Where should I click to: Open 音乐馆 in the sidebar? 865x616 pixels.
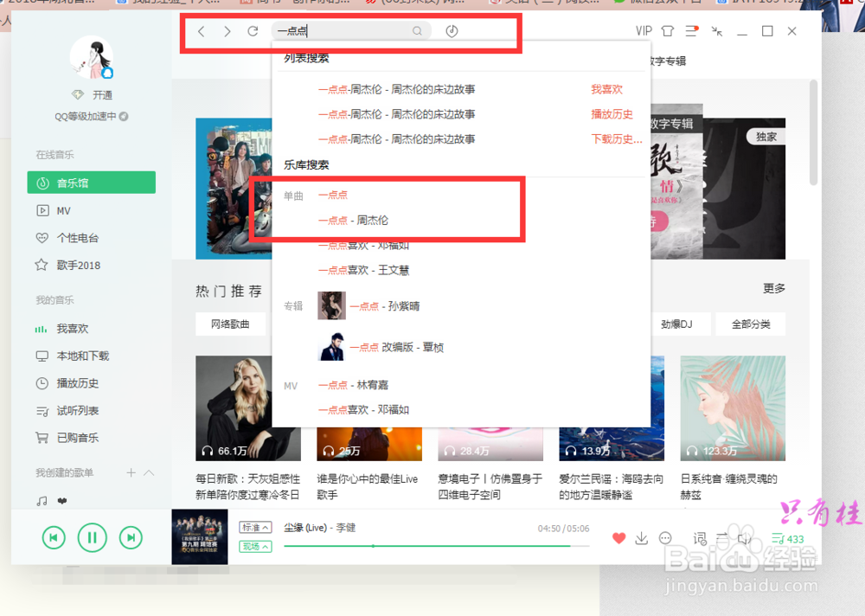click(92, 183)
